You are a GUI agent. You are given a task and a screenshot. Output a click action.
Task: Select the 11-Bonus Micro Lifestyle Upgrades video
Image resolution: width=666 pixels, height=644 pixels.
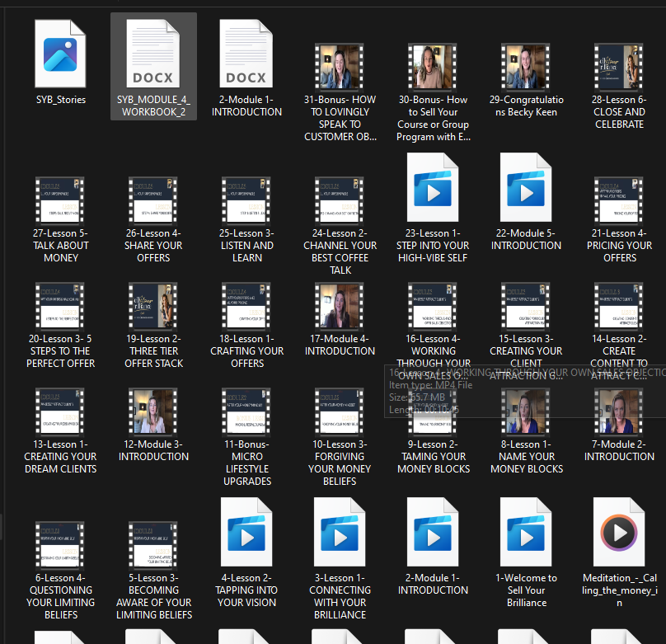tap(246, 411)
